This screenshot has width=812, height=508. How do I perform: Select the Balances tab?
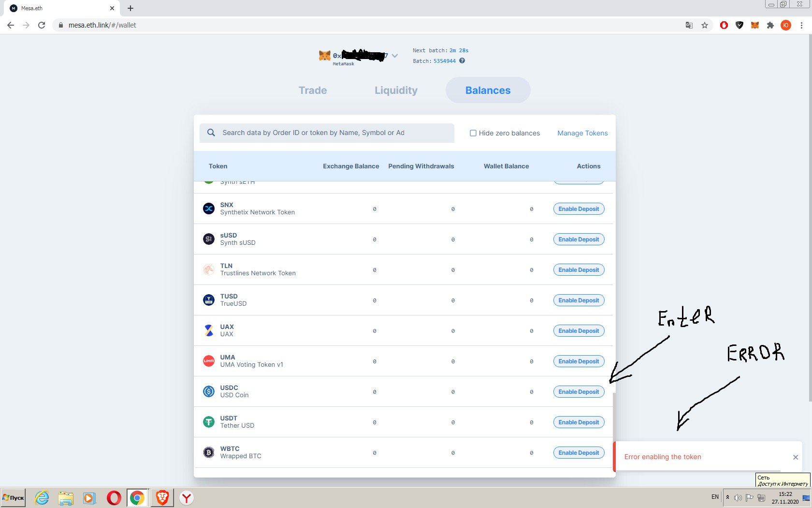point(488,90)
